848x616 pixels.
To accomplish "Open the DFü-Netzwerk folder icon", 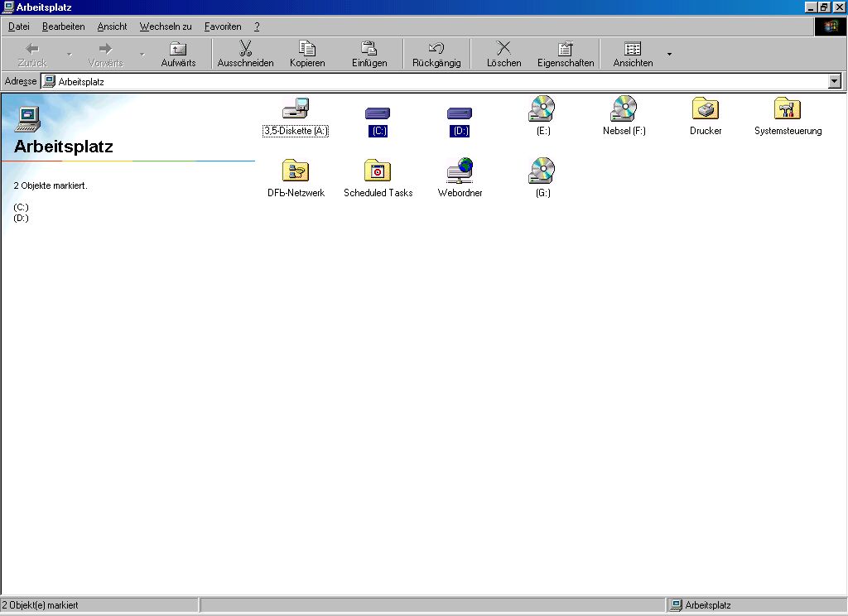I will pyautogui.click(x=296, y=171).
